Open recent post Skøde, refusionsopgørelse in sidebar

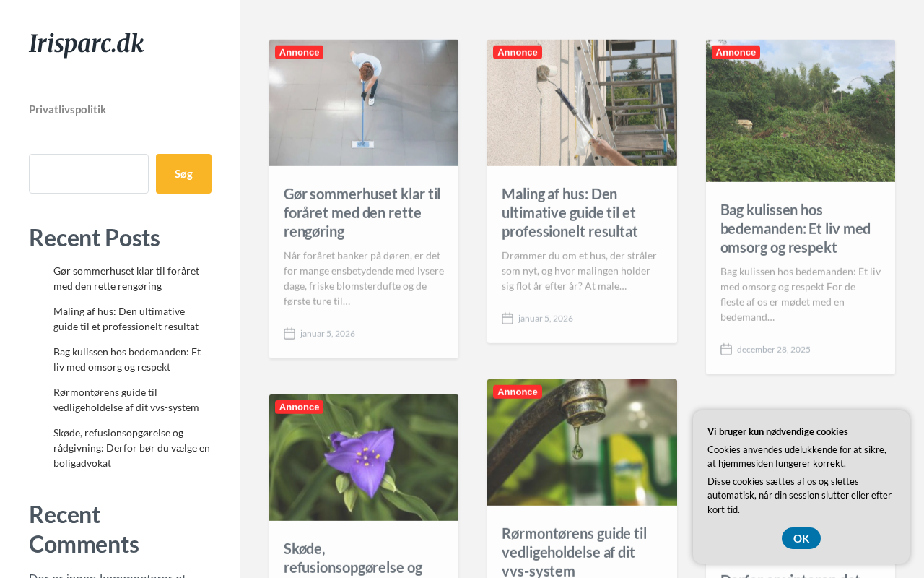point(131,448)
